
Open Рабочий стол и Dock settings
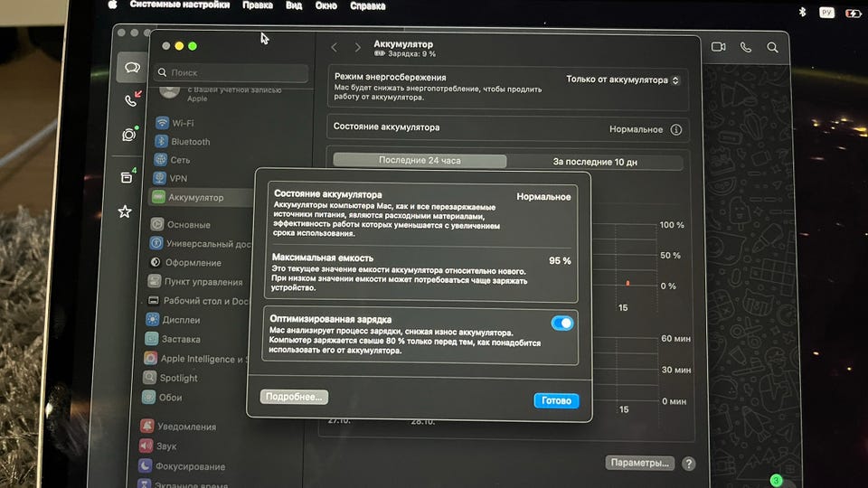[x=198, y=301]
